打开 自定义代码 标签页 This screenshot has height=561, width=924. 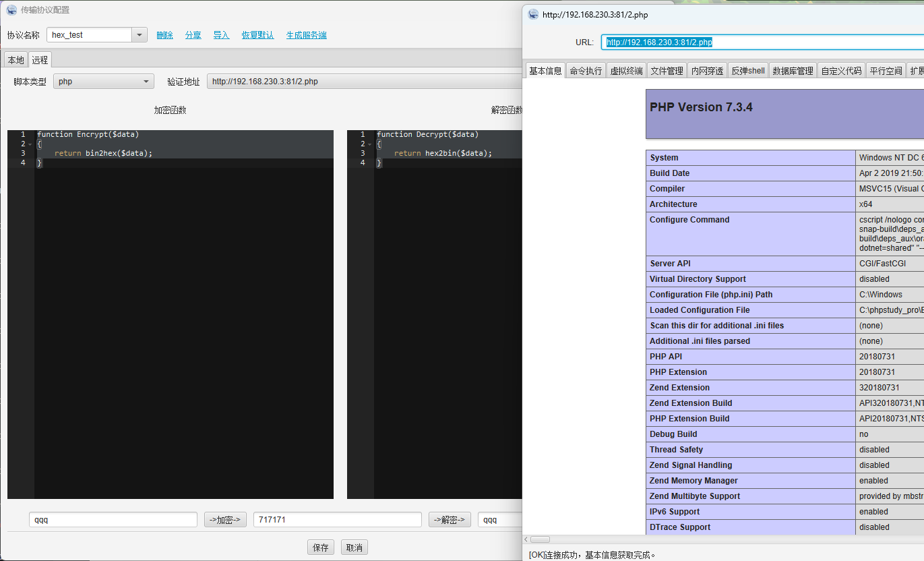coord(841,69)
